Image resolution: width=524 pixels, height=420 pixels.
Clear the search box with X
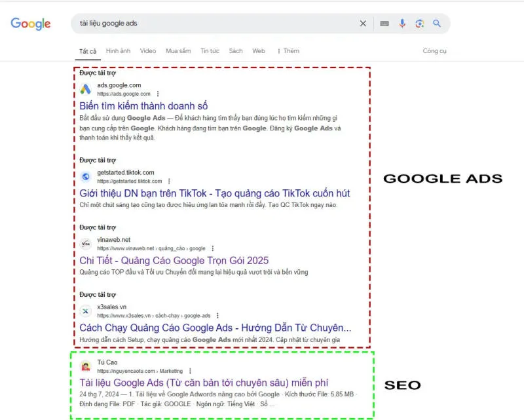tap(363, 24)
